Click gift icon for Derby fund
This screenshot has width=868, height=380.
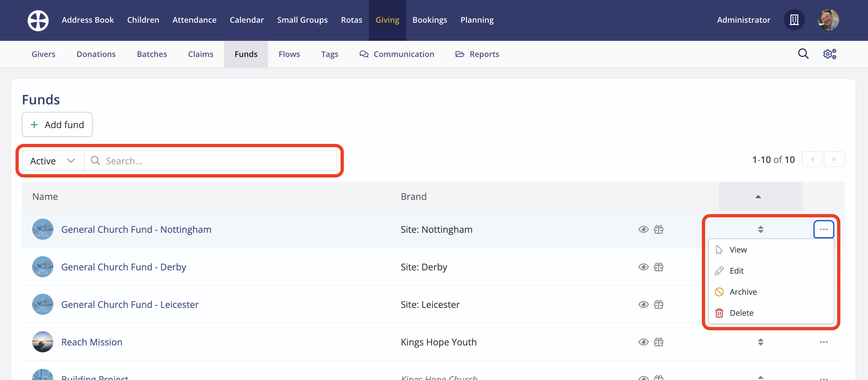[658, 267]
